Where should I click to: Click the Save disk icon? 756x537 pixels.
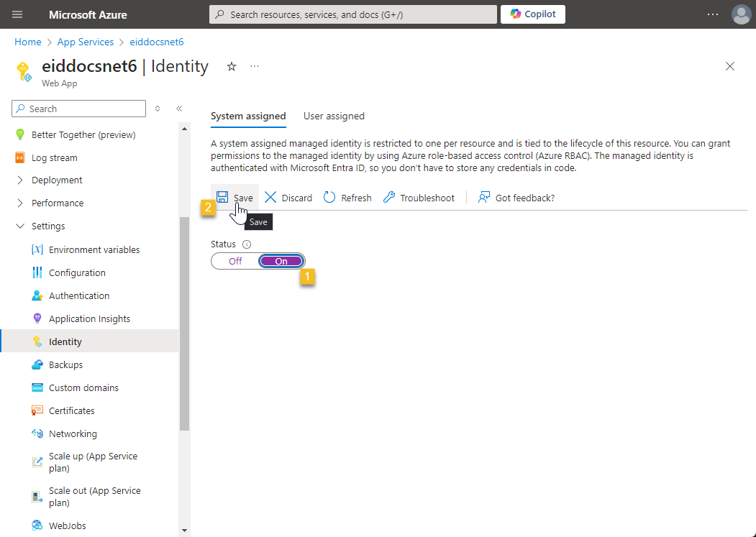[222, 197]
